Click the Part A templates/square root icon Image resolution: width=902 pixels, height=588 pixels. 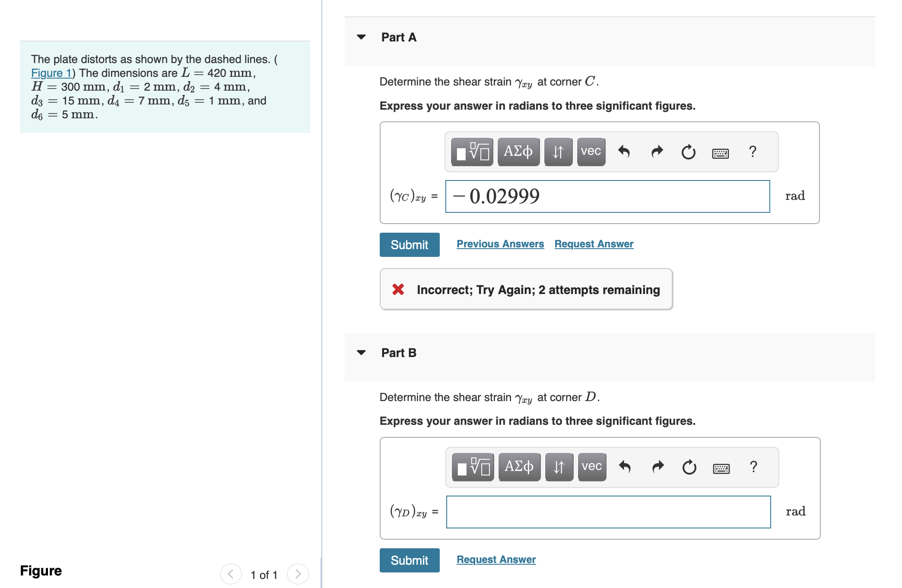point(472,152)
